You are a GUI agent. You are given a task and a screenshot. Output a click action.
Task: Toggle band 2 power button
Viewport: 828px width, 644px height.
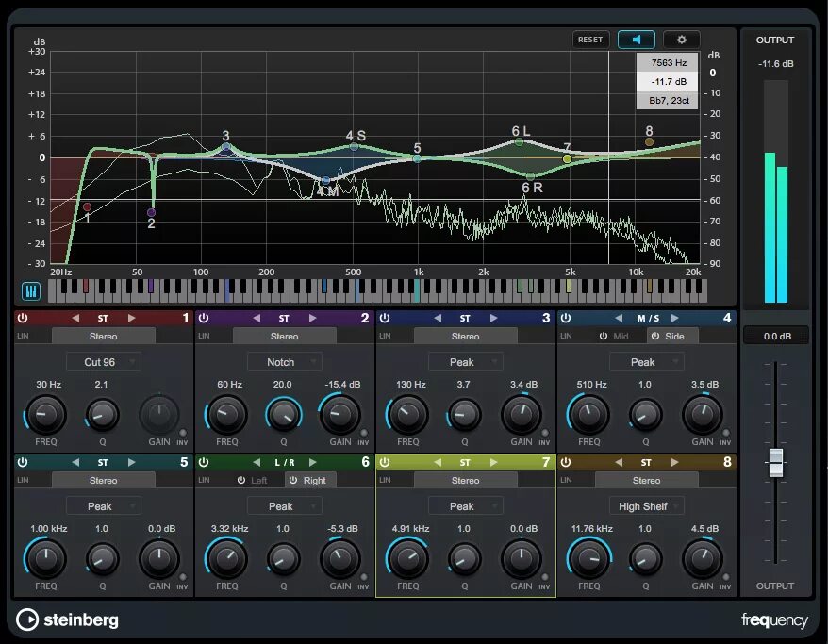(204, 318)
